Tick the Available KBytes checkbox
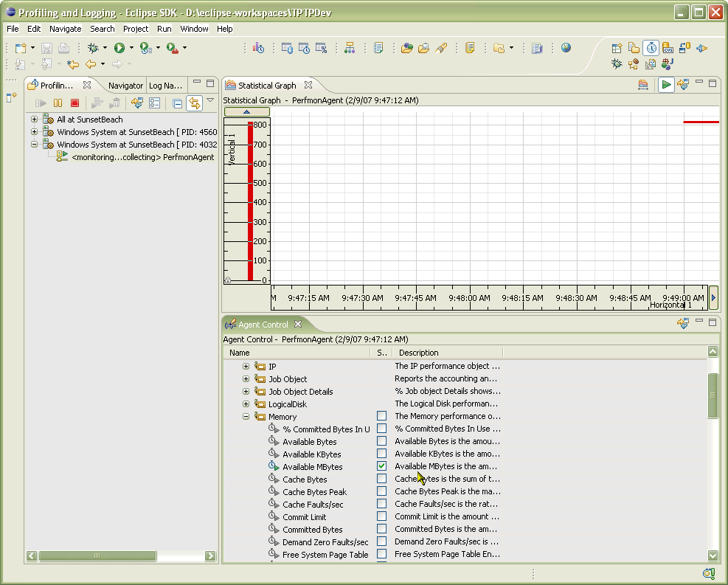Image resolution: width=728 pixels, height=585 pixels. tap(381, 453)
